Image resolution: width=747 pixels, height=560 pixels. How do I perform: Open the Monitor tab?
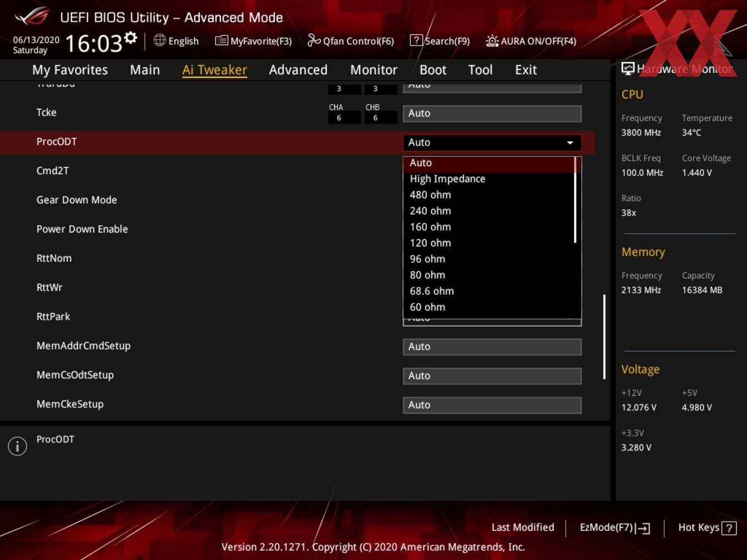[x=374, y=70]
